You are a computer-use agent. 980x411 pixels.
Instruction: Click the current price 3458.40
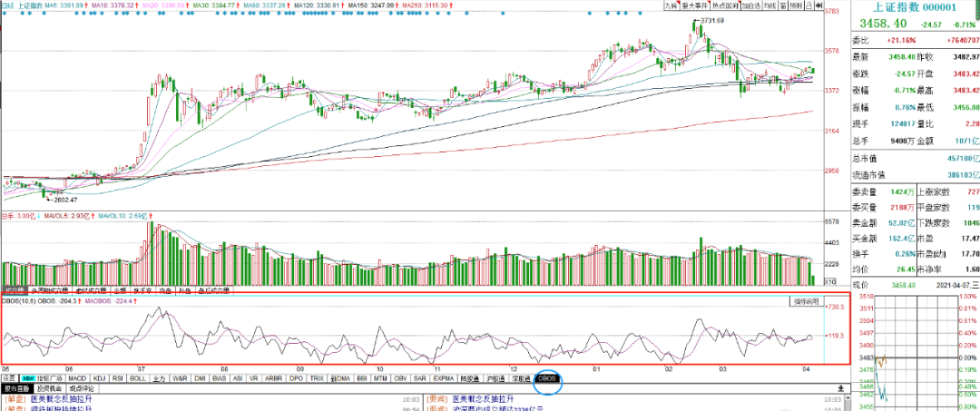click(881, 24)
